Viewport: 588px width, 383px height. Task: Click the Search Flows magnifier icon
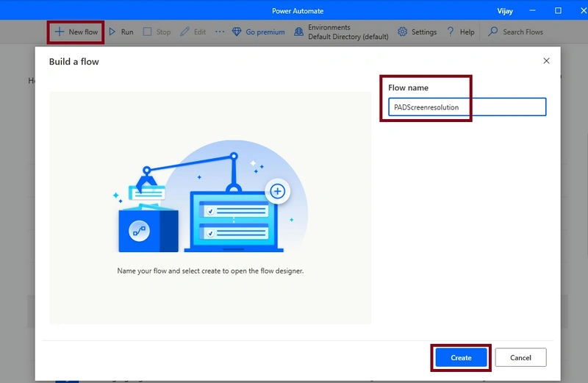tap(492, 32)
